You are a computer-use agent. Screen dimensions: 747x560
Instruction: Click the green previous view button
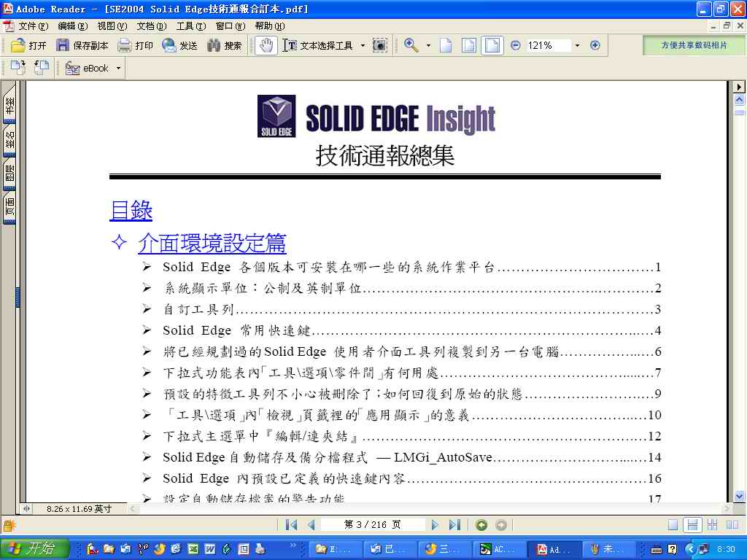481,525
